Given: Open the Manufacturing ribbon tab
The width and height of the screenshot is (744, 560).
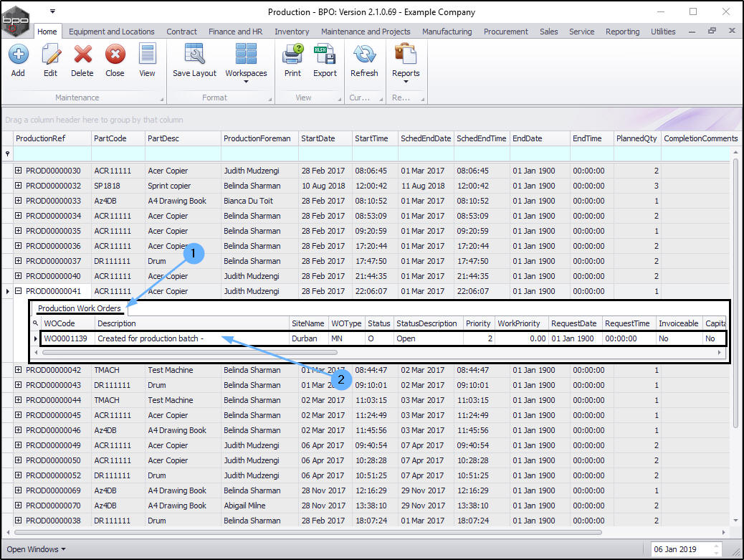Looking at the screenshot, I should (447, 32).
